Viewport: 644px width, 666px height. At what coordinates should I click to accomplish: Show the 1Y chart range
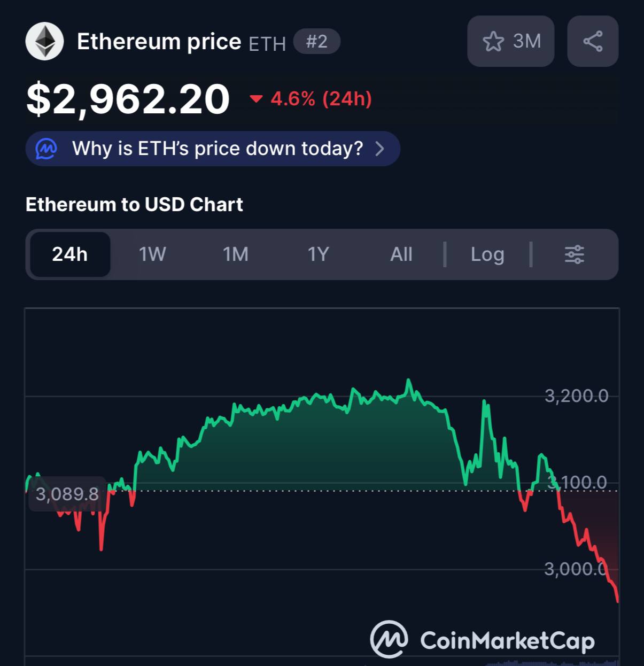click(319, 254)
